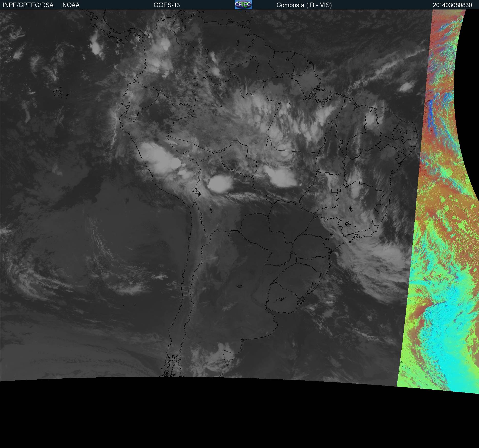Viewport: 479px width, 448px height.
Task: Select the INPE/CPTEC/DSA header text
Action: click(28, 5)
